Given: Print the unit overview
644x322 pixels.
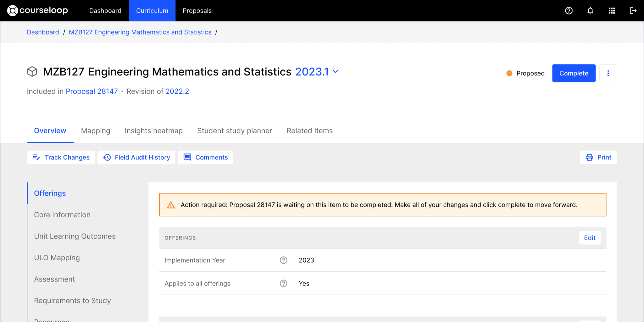Looking at the screenshot, I should [x=598, y=157].
